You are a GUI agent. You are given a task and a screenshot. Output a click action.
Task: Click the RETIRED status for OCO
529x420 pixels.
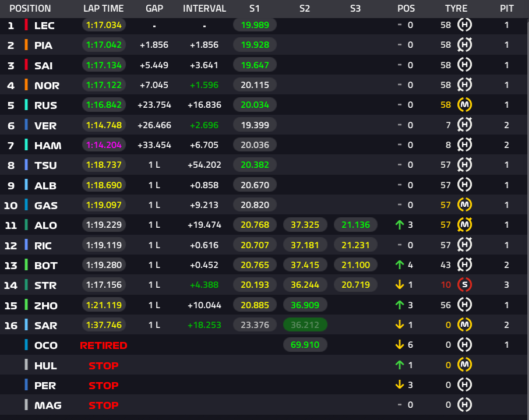104,345
